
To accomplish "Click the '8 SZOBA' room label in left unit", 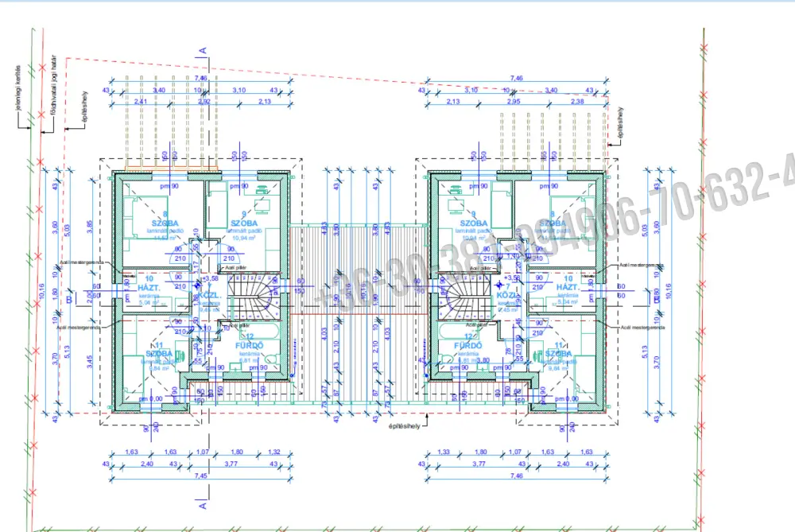I will (x=165, y=219).
